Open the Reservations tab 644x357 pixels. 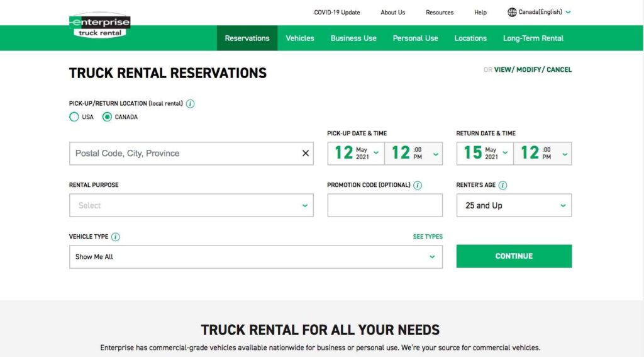tap(247, 38)
